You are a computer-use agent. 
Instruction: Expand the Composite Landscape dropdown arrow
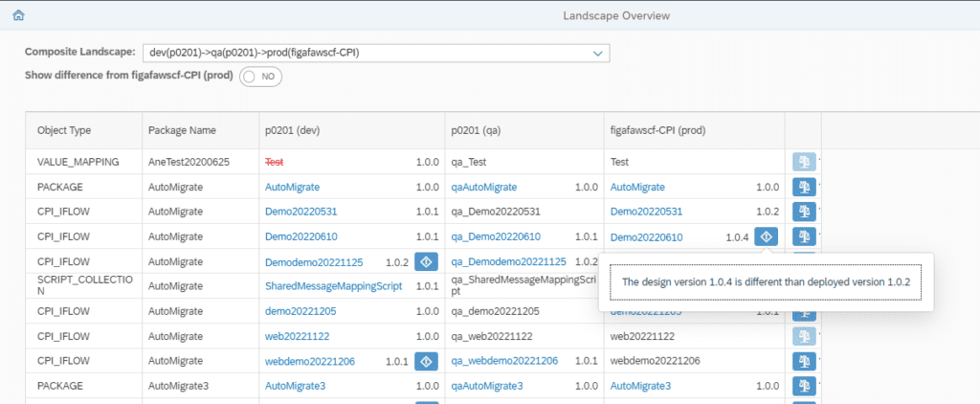[x=597, y=54]
